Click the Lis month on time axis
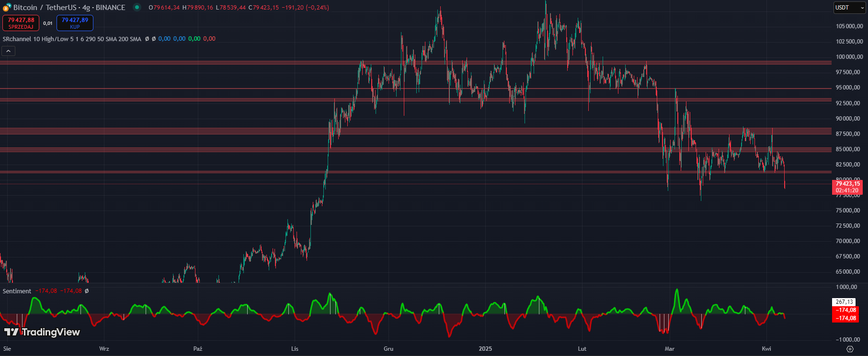 (295, 349)
